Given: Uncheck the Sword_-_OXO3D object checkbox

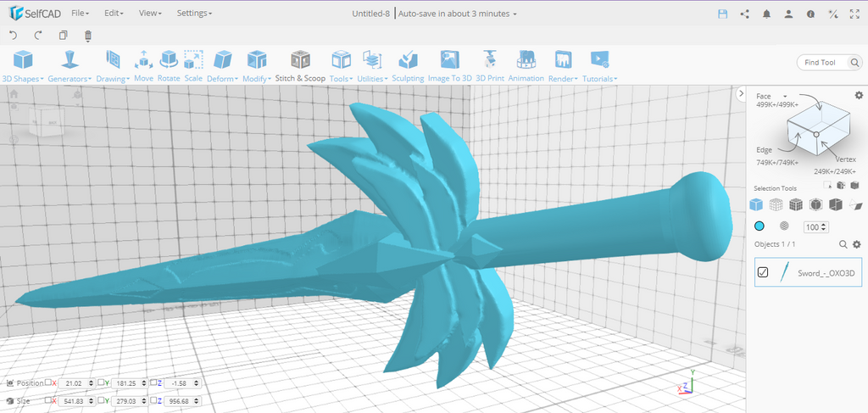Looking at the screenshot, I should click(x=763, y=272).
